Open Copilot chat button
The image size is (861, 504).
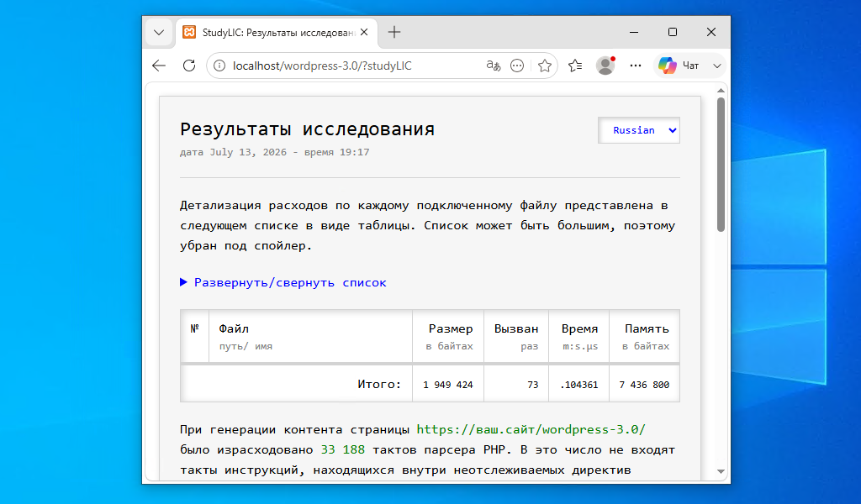pyautogui.click(x=679, y=66)
